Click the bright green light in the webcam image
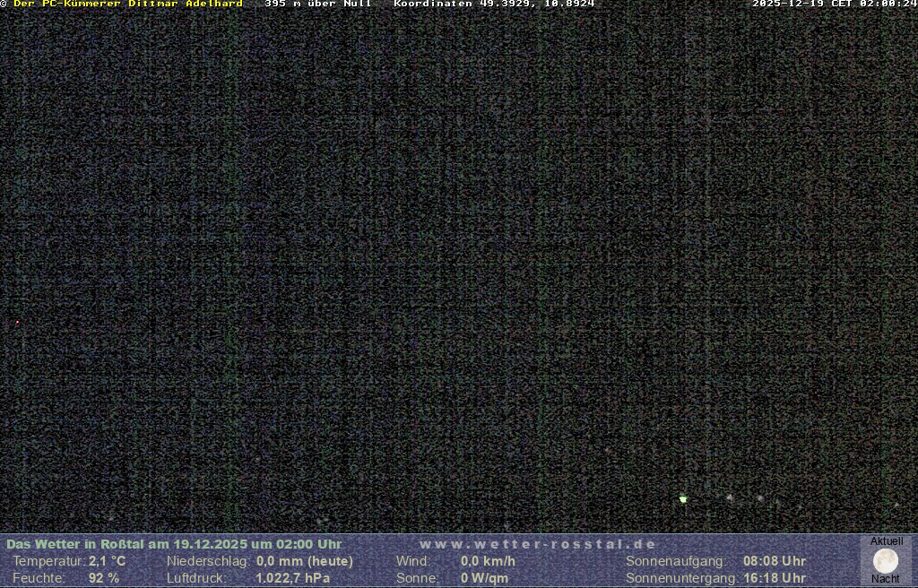Screen dimensions: 918x588 [x=683, y=499]
